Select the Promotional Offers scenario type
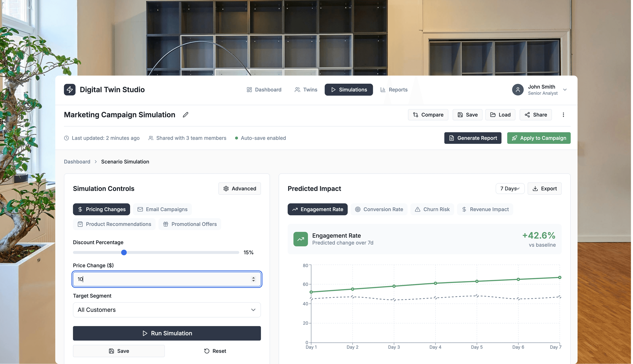Screen dimensions: 633x364 [x=190, y=224]
